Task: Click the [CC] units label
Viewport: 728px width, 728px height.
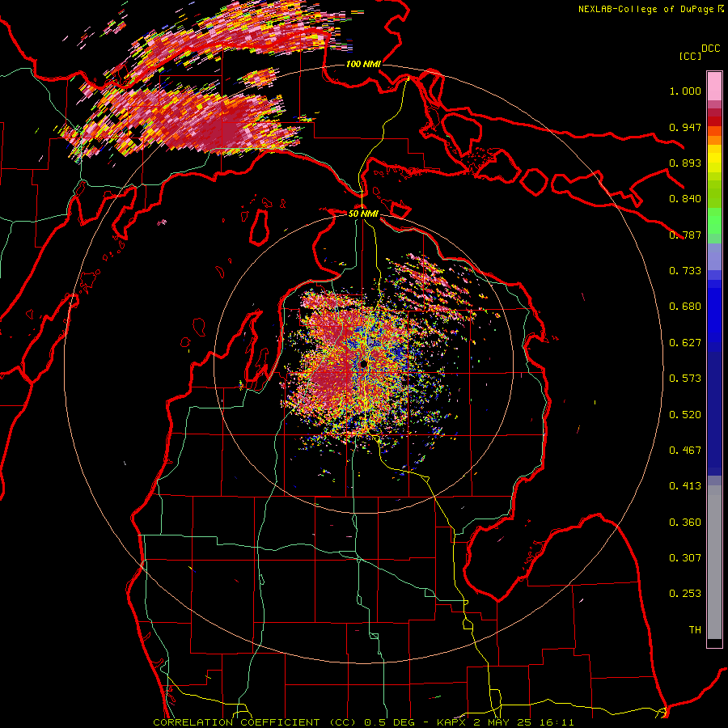Action: [x=690, y=56]
